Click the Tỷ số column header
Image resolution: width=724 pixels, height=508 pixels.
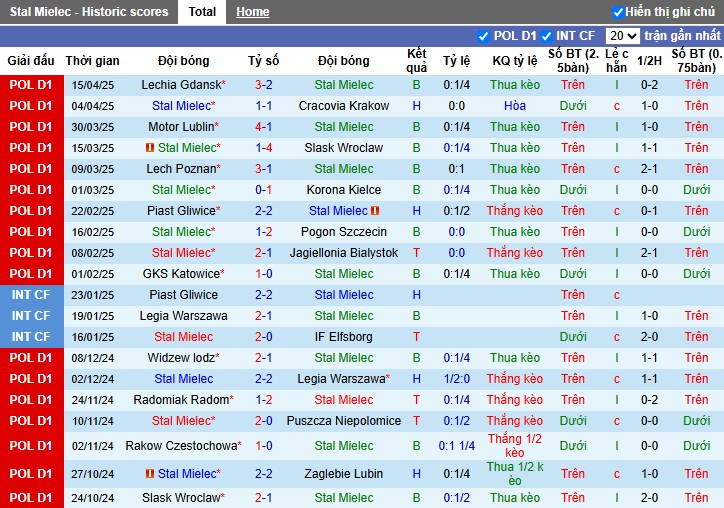coord(264,60)
